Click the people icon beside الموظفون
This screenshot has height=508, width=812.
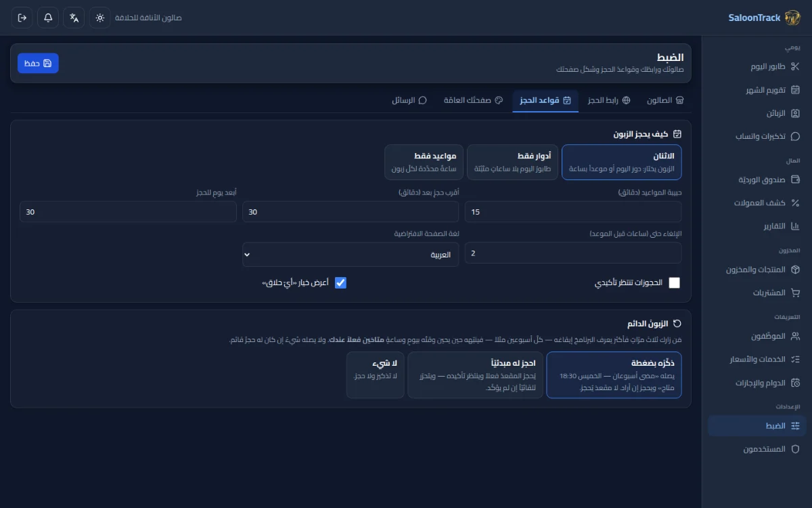pyautogui.click(x=795, y=336)
